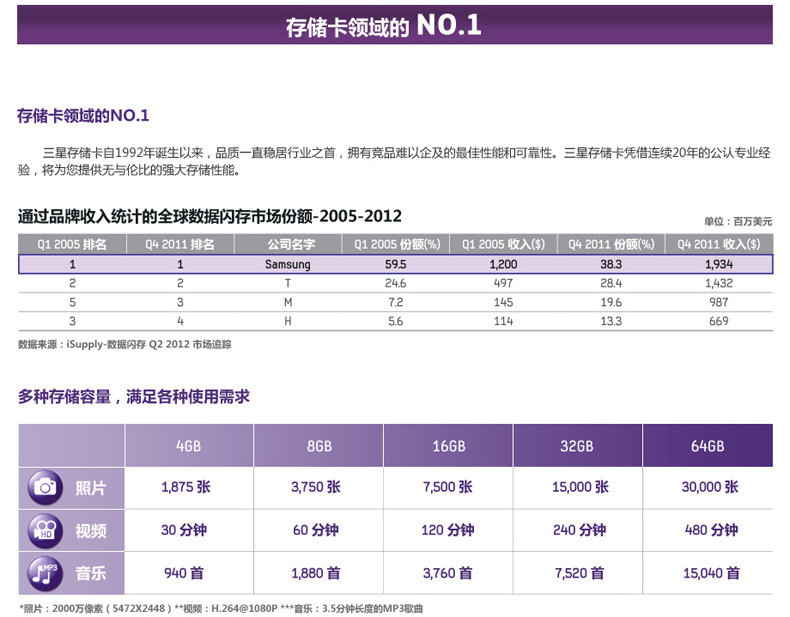Click the 音乐 row label
790x617 pixels.
pyautogui.click(x=91, y=573)
